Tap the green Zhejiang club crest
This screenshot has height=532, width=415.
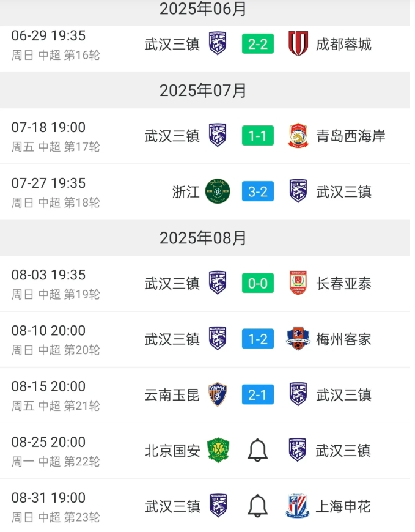218,191
